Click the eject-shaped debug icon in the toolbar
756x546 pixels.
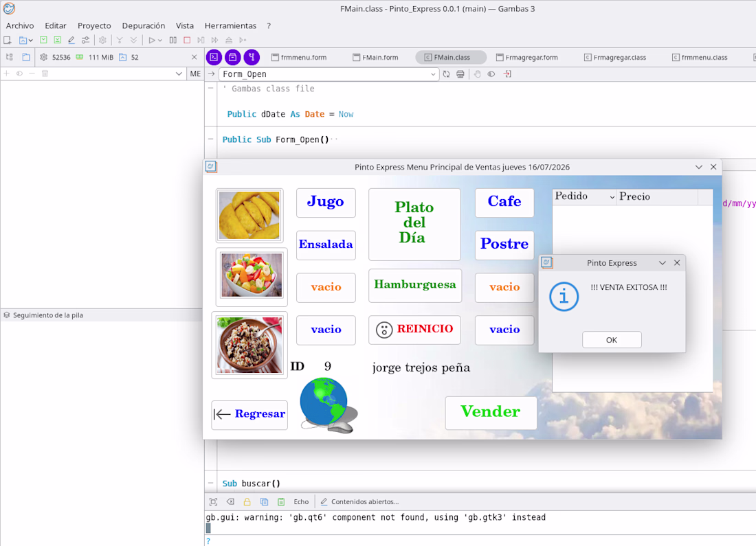point(229,40)
